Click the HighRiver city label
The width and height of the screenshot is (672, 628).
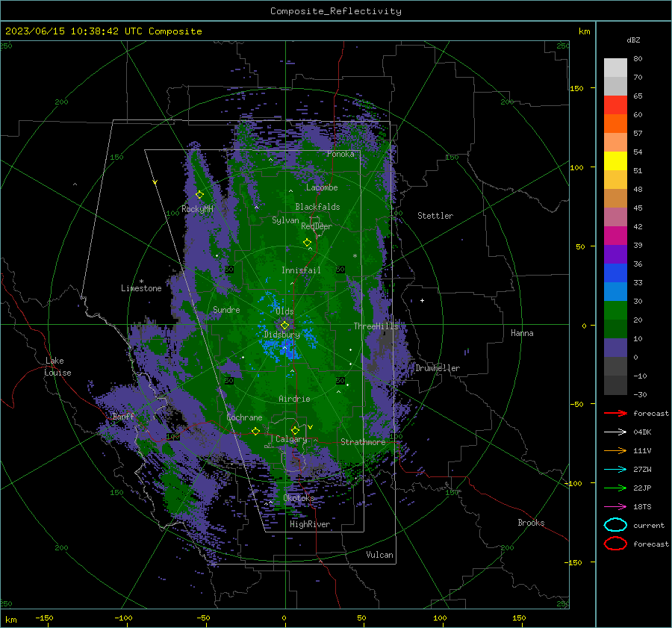click(x=310, y=524)
